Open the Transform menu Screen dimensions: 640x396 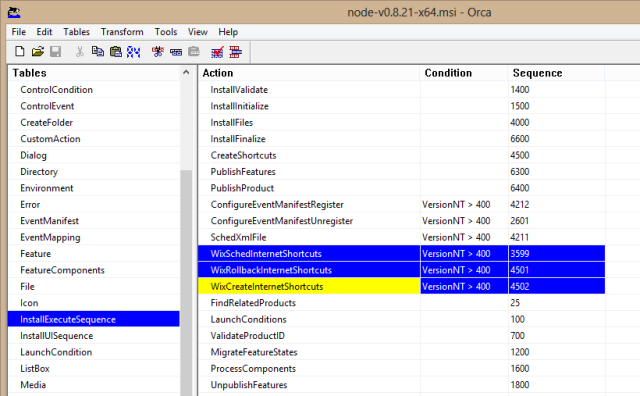pos(122,32)
